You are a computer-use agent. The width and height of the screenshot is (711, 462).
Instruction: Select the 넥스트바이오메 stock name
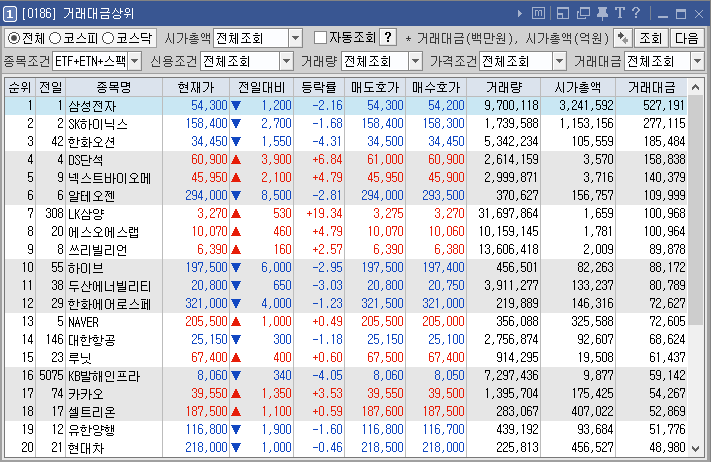[x=109, y=178]
